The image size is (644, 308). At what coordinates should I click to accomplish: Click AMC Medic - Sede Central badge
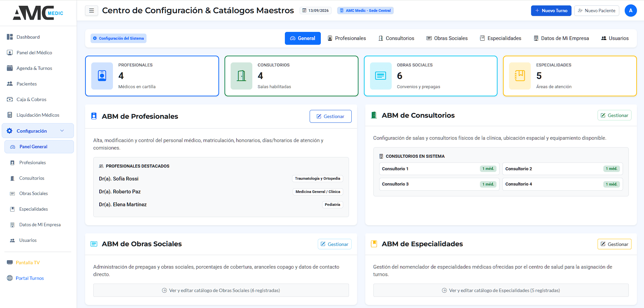(x=366, y=11)
